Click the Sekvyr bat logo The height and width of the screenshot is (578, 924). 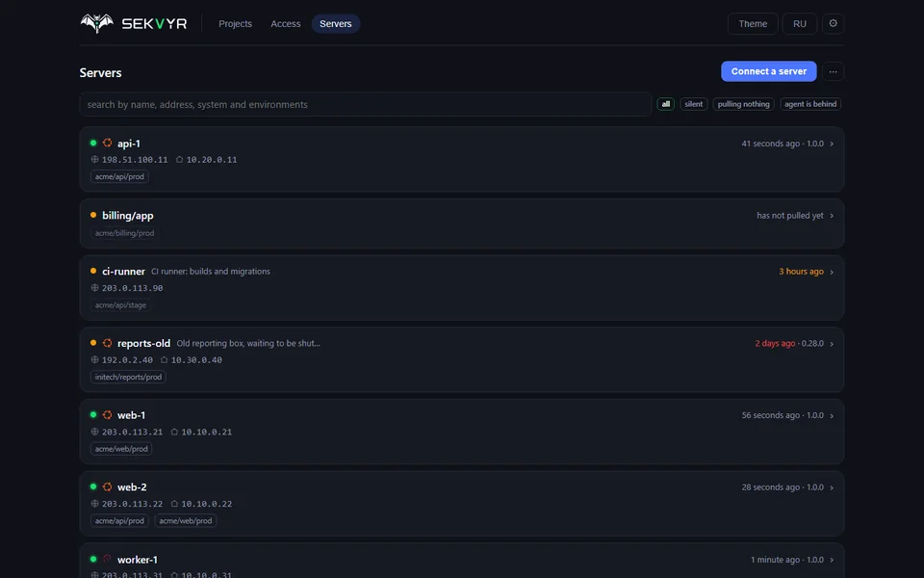point(96,23)
